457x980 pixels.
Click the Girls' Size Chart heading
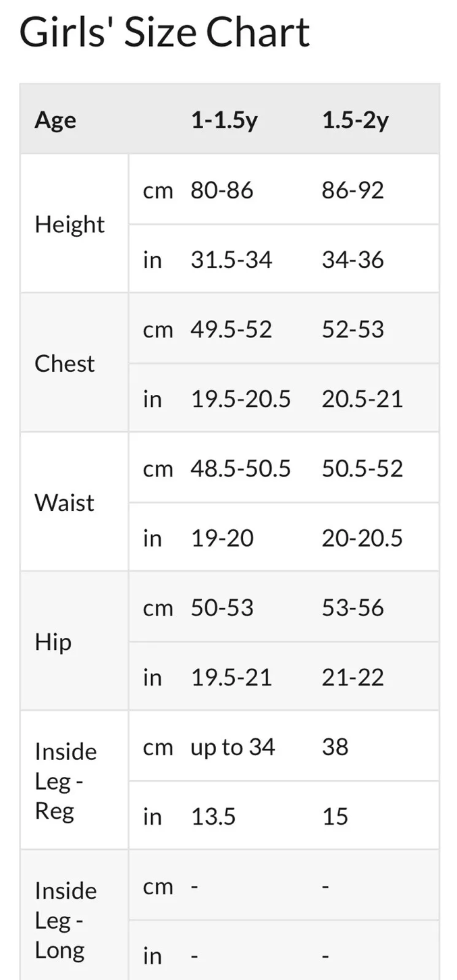tap(165, 32)
